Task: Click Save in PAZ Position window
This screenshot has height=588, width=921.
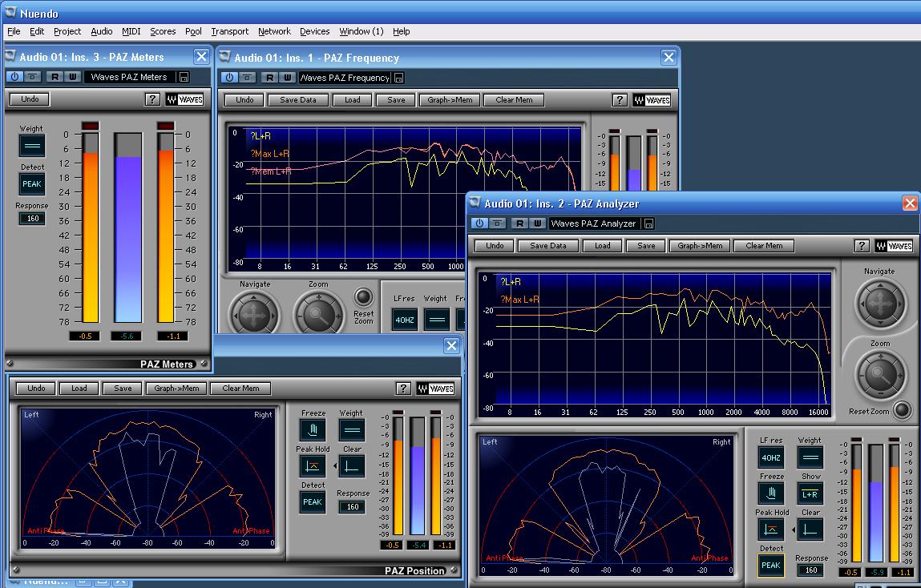Action: (x=123, y=388)
